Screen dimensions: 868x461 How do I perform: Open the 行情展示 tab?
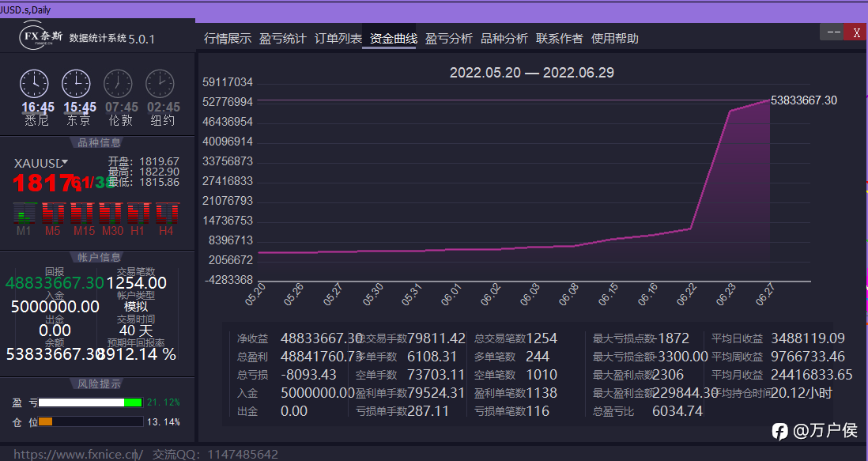(x=228, y=38)
